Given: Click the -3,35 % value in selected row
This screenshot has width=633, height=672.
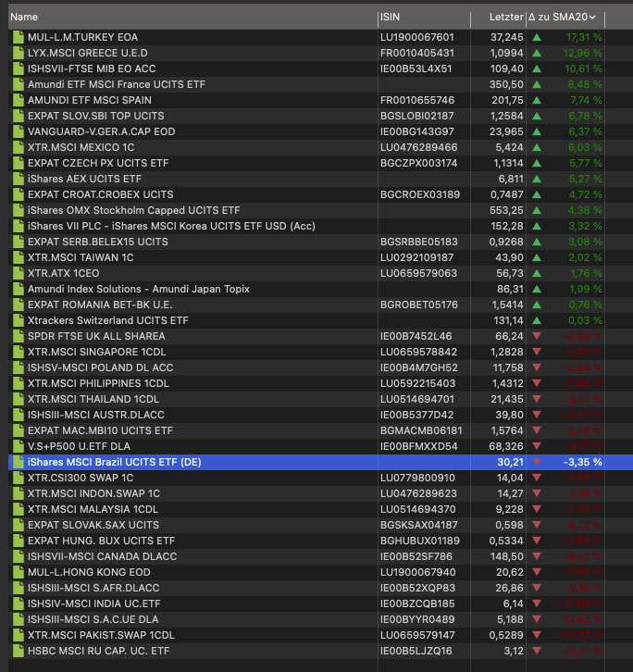Looking at the screenshot, I should coord(582,462).
